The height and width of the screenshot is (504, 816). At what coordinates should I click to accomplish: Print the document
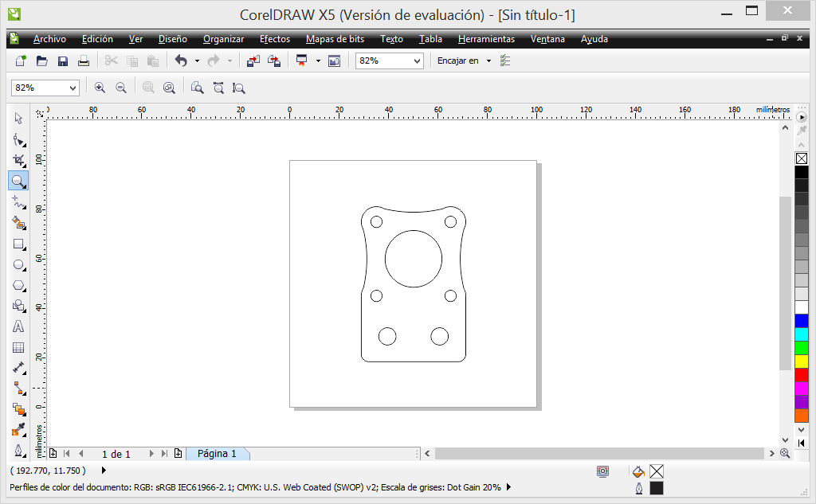point(83,61)
